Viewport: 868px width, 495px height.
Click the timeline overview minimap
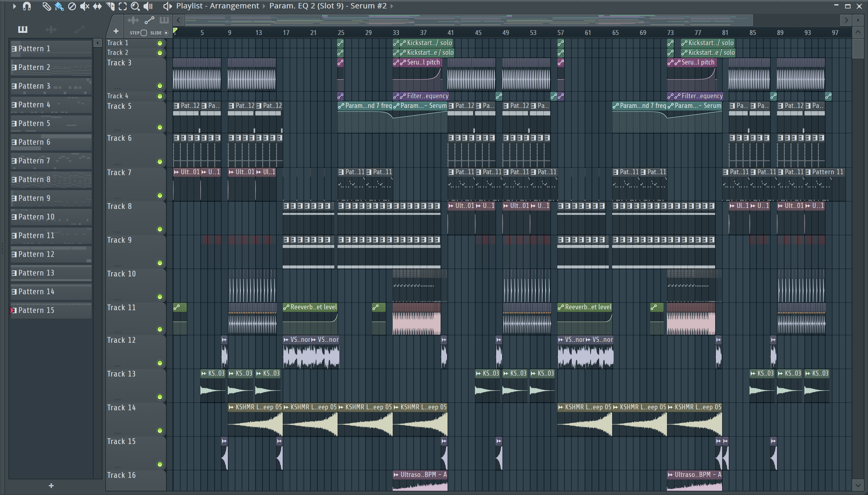[x=469, y=20]
